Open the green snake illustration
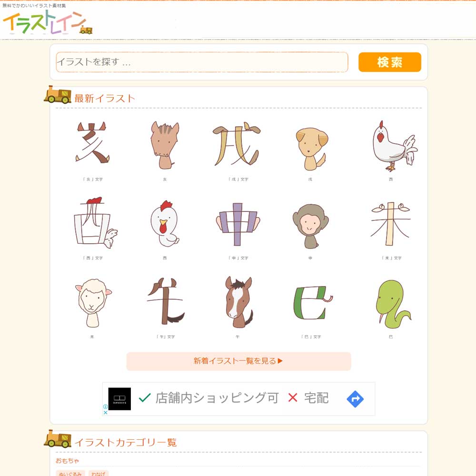476x476 pixels. coord(393,304)
